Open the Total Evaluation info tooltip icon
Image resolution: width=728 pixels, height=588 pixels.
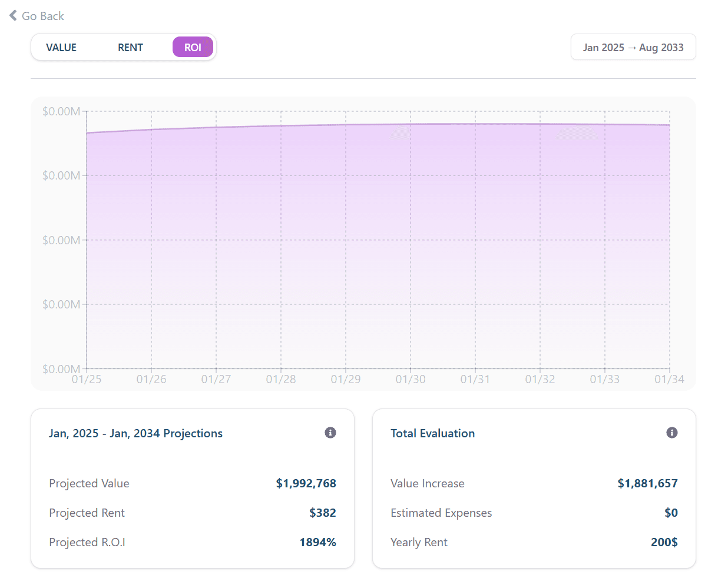tap(671, 433)
